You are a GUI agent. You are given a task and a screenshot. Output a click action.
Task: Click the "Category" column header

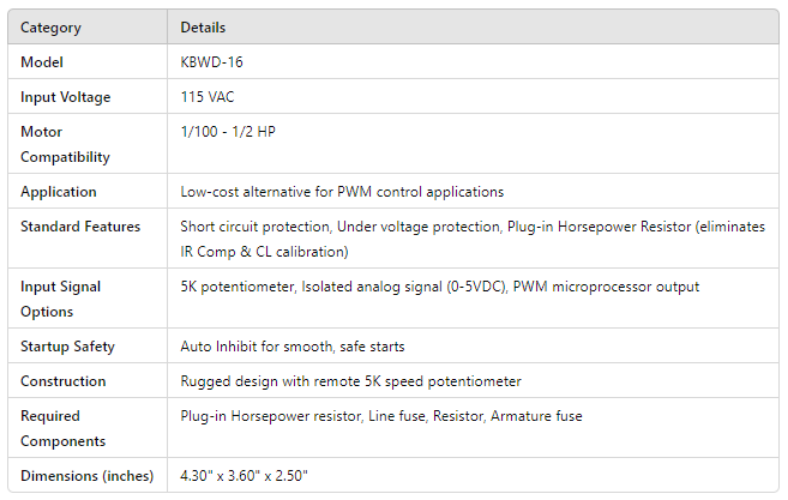(x=51, y=28)
